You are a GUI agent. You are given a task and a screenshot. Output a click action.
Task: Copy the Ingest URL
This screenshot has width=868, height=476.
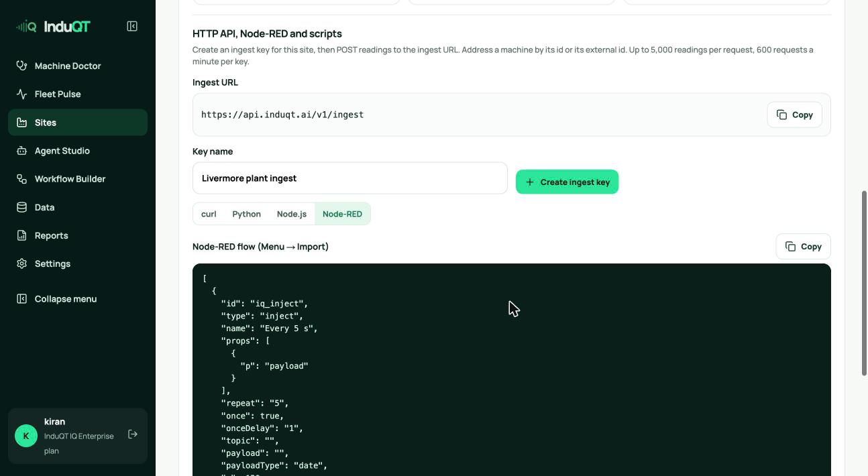794,115
